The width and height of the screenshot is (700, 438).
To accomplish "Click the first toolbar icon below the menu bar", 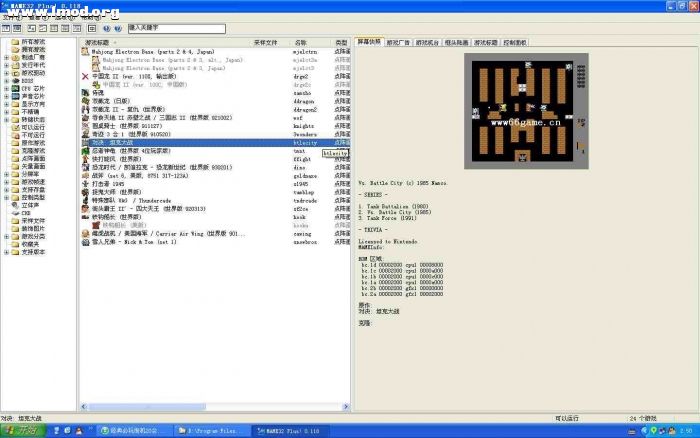I will click(7, 30).
